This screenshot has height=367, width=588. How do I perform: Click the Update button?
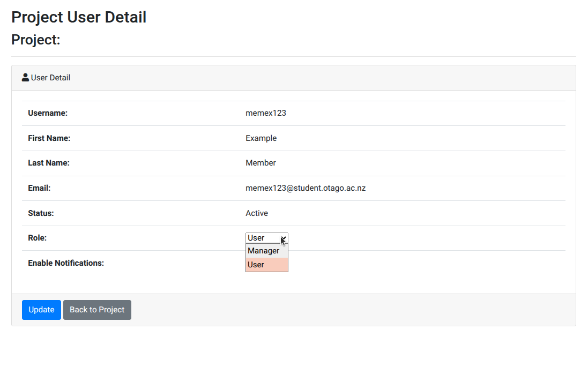coord(41,310)
